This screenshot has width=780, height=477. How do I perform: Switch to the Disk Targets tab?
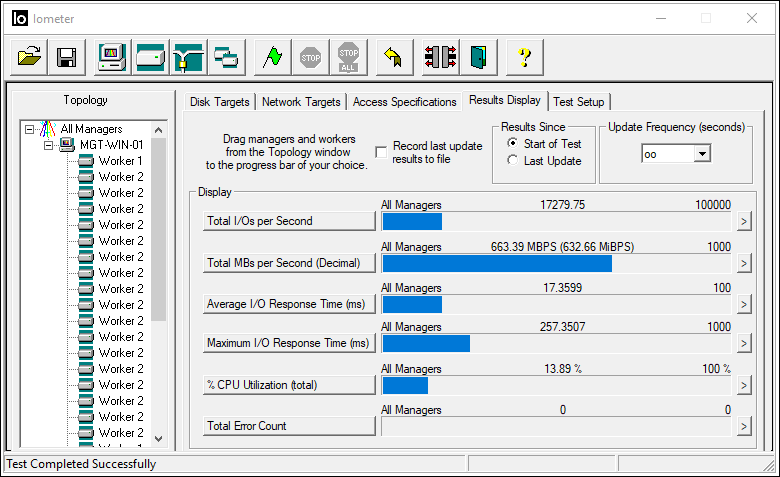tap(220, 102)
